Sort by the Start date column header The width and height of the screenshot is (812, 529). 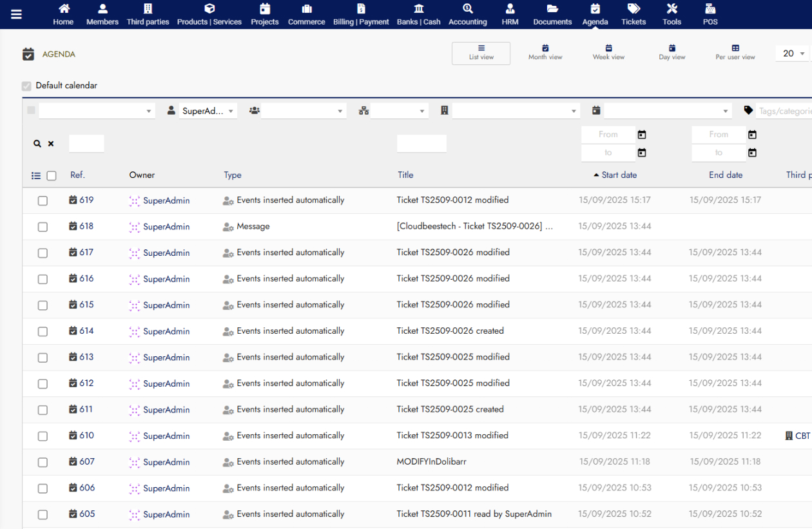[x=619, y=175]
